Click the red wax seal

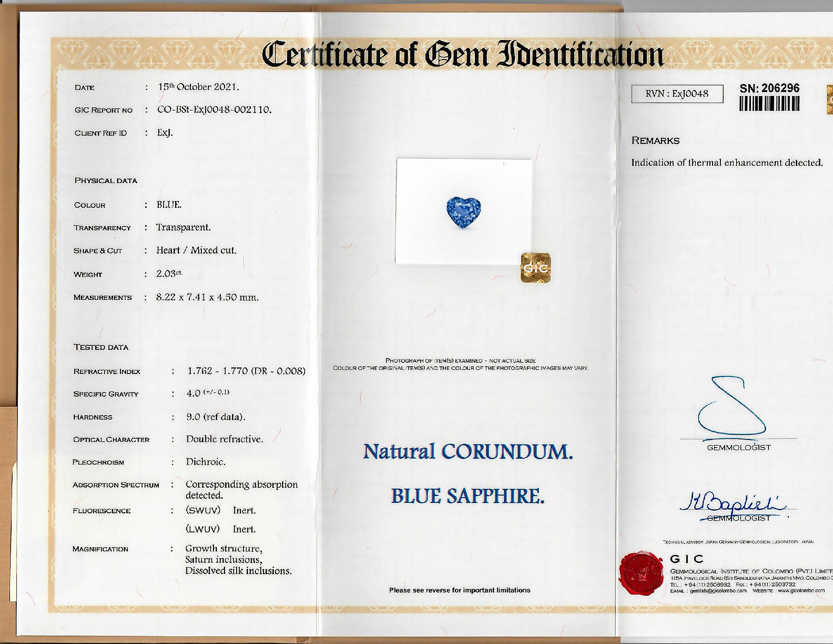[x=641, y=573]
